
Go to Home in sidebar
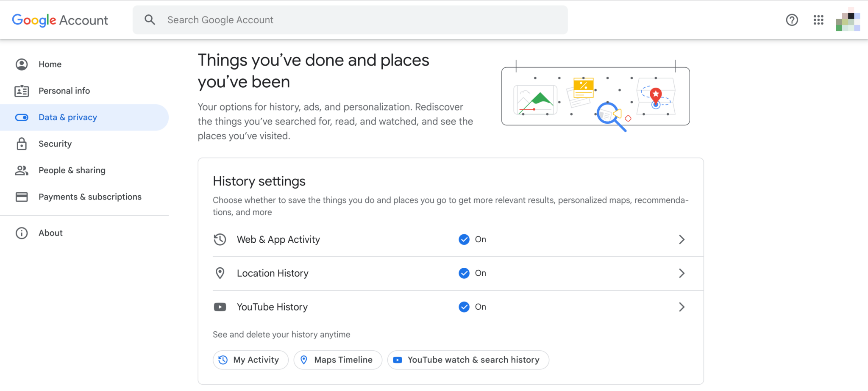(84, 64)
